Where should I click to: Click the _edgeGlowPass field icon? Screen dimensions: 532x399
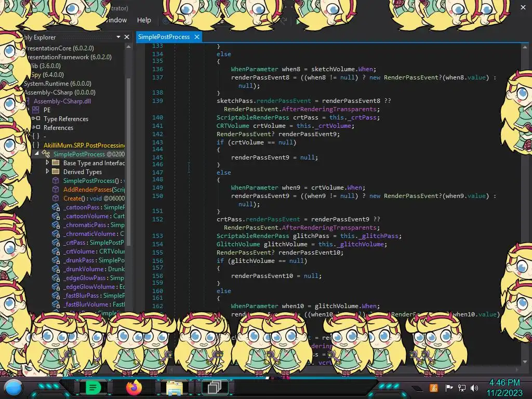tap(56, 277)
